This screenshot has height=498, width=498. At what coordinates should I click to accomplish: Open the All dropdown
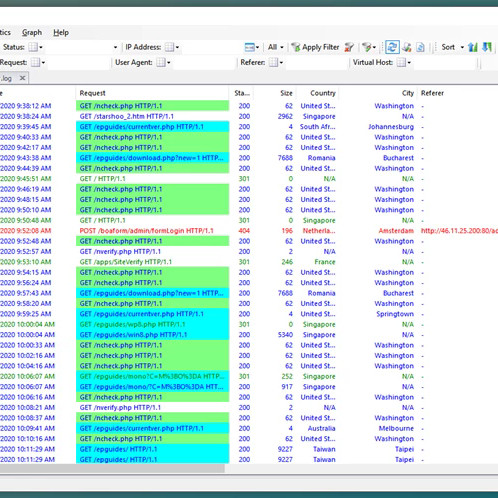(275, 47)
